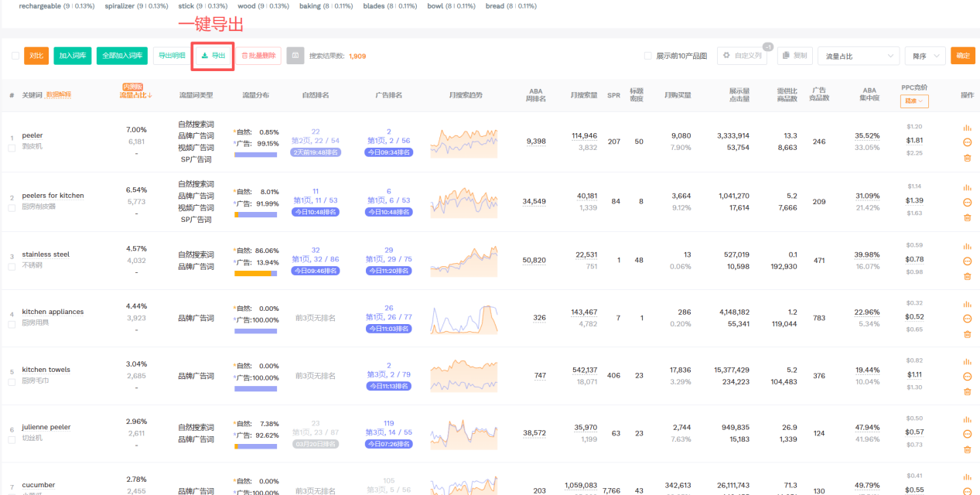This screenshot has width=980, height=495.
Task: Open the 精准 PPC bid match dropdown
Action: (913, 101)
